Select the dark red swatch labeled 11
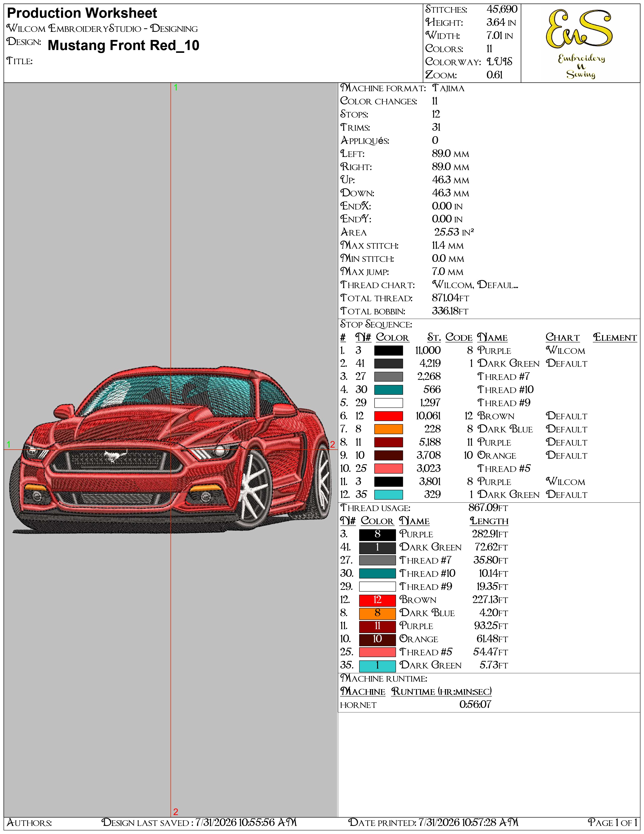 [377, 626]
